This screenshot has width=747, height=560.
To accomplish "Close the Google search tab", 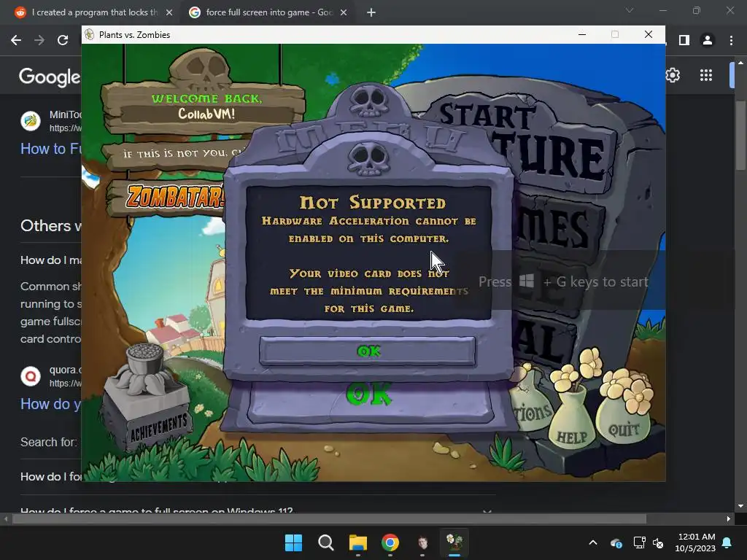I will pyautogui.click(x=344, y=12).
